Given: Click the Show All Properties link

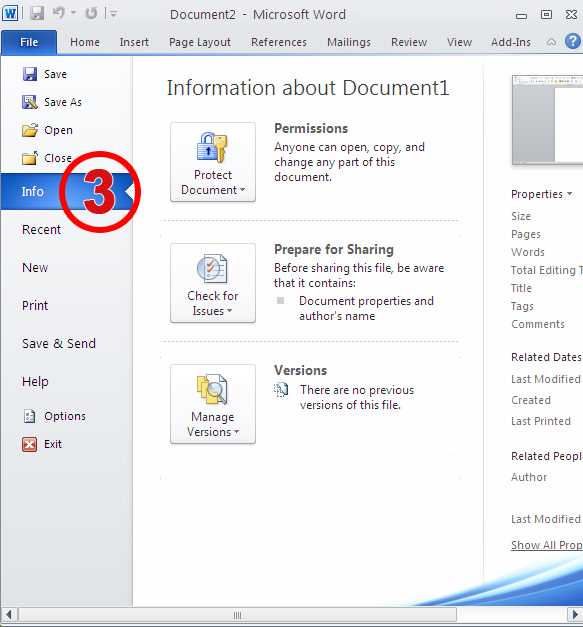Looking at the screenshot, I should pyautogui.click(x=547, y=545).
